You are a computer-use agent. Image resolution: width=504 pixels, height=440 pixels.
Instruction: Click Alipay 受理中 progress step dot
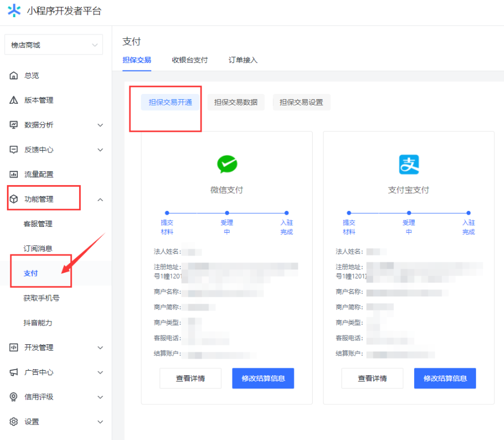click(x=409, y=213)
